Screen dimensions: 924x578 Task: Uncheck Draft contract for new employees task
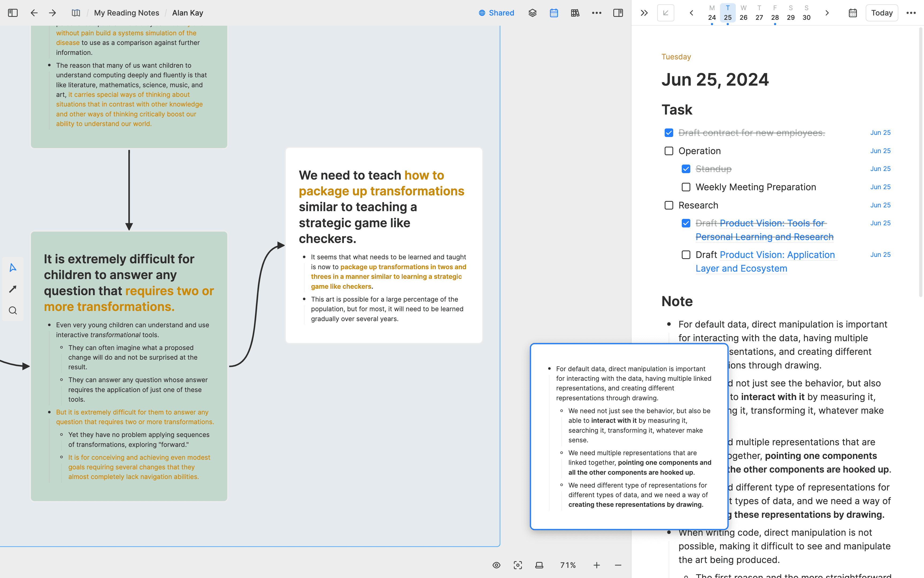[x=669, y=133]
